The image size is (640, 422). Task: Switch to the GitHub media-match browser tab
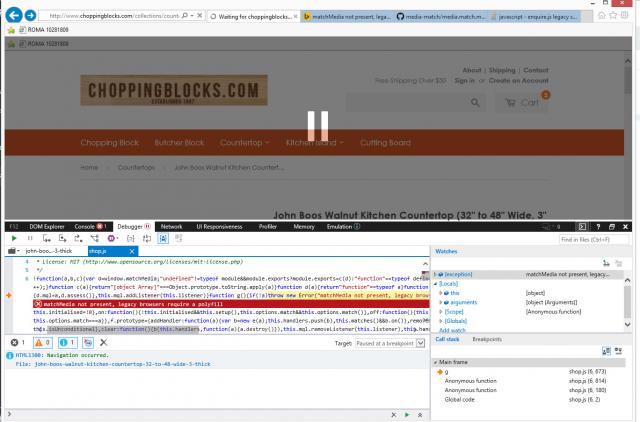tap(441, 17)
